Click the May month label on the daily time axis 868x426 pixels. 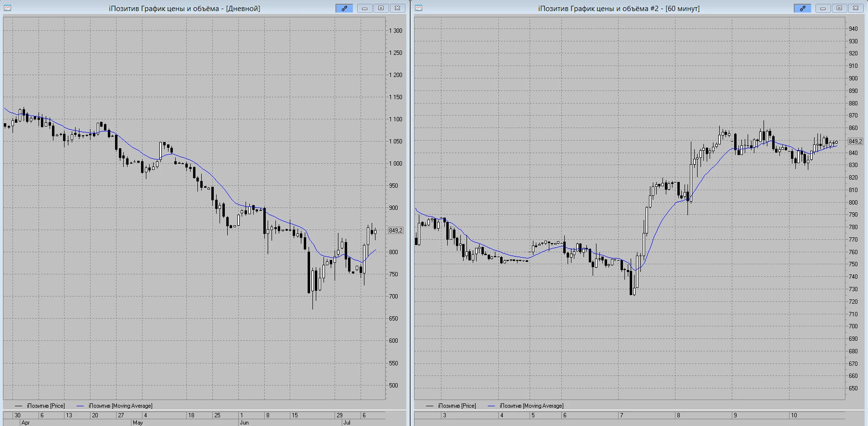click(x=138, y=423)
